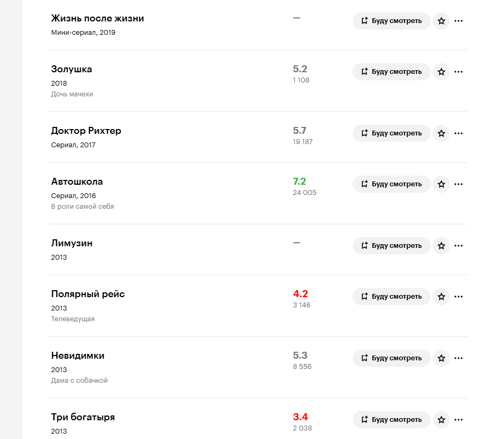The height and width of the screenshot is (439, 504).
Task: Star the Невидимки movie
Action: pos(441,358)
